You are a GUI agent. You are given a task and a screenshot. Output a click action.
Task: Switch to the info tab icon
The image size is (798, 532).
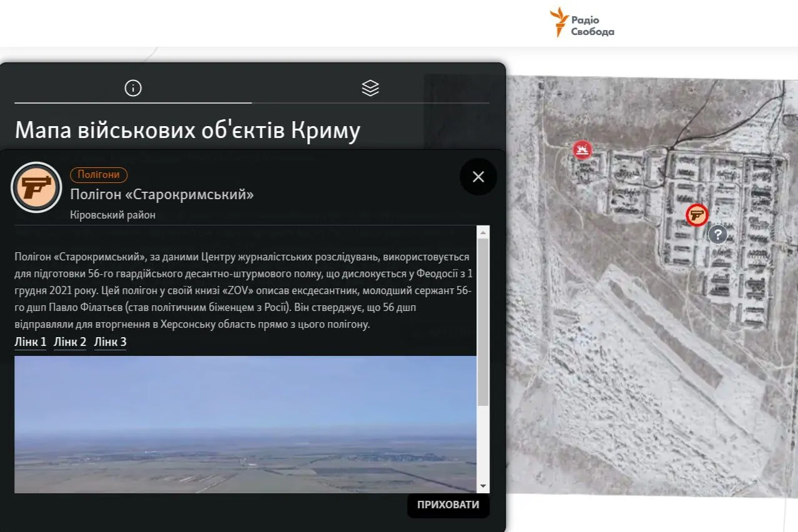coord(133,88)
